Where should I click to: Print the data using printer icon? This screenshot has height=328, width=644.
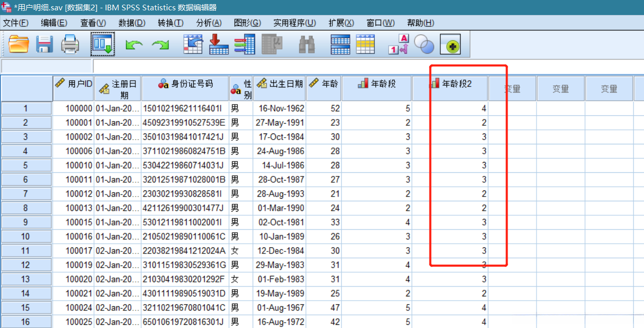pos(70,44)
